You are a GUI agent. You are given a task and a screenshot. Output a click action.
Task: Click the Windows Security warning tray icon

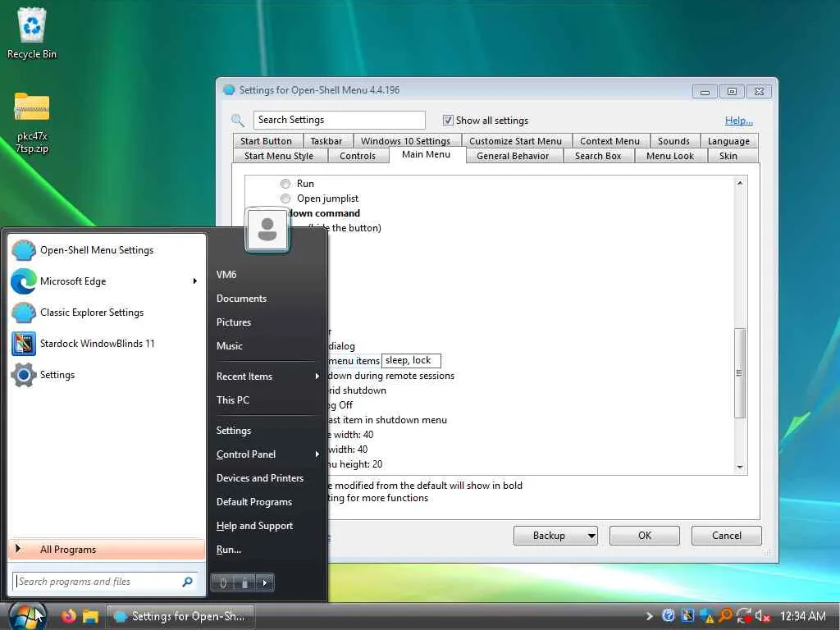(706, 616)
